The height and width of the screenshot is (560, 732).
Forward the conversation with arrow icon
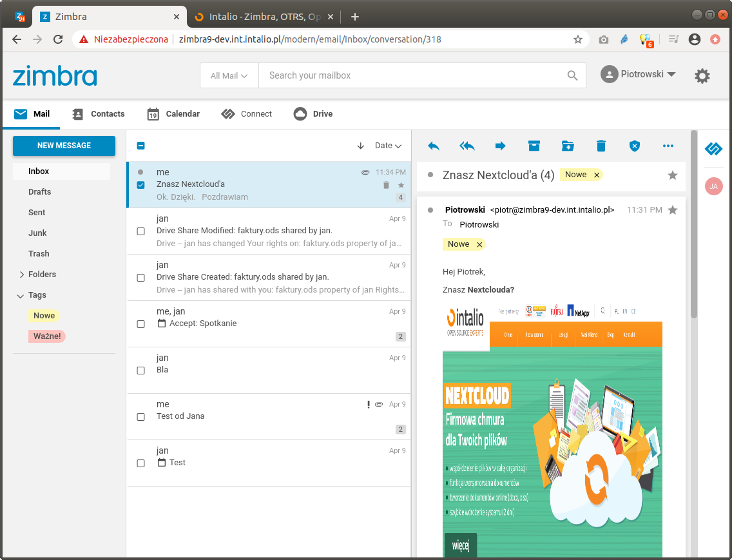pyautogui.click(x=501, y=146)
